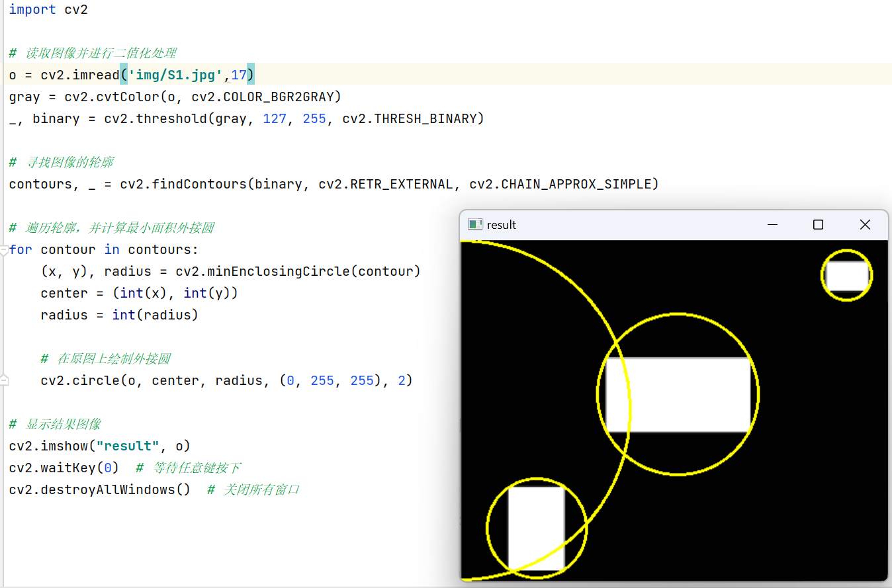This screenshot has width=892, height=588.
Task: Click the large center white rectangle in result image
Action: (678, 395)
